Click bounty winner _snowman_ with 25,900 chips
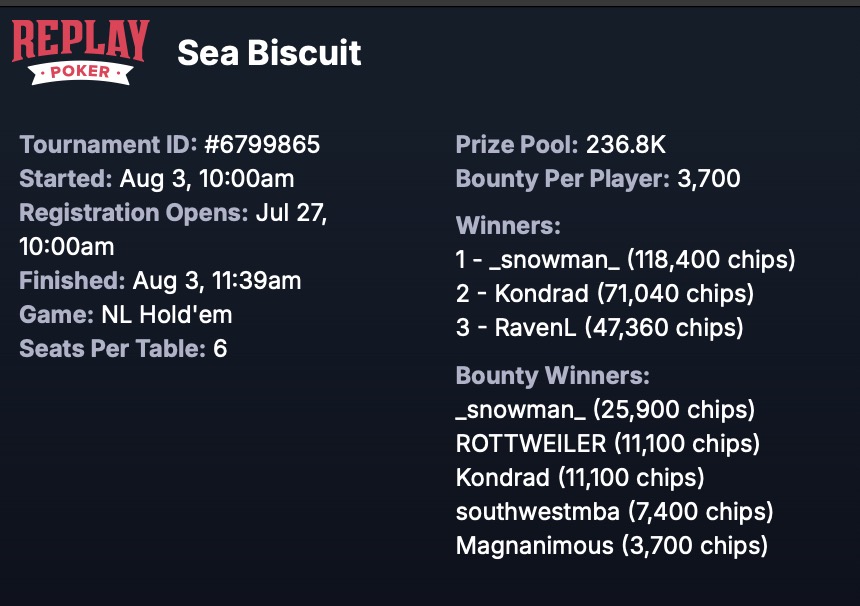The image size is (860, 606). coord(520,410)
